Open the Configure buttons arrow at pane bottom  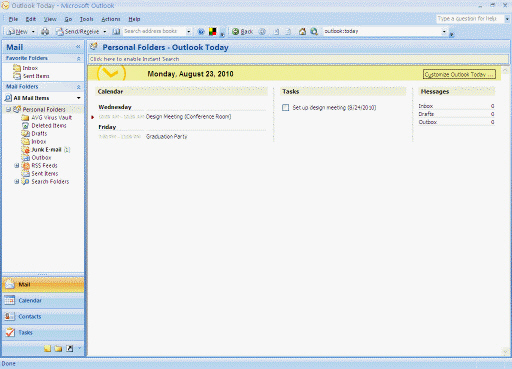[80, 348]
